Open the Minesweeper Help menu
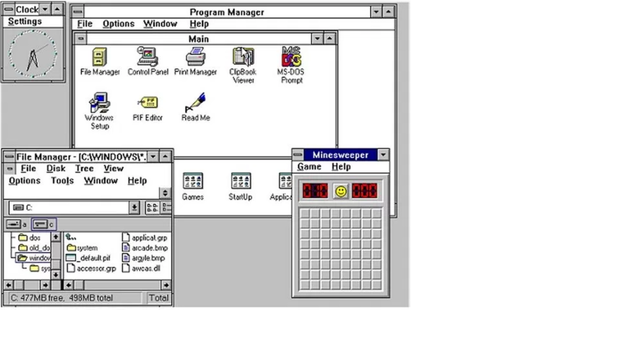 point(341,167)
